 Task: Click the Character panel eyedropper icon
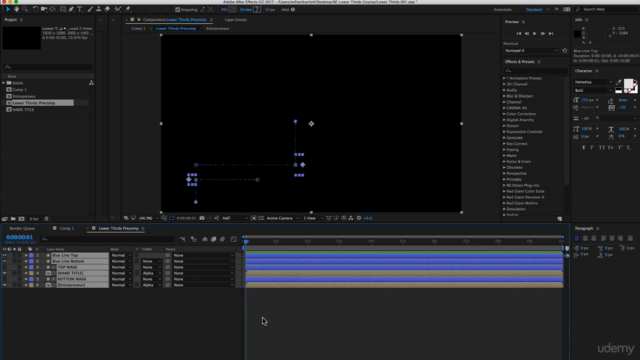coord(619,82)
